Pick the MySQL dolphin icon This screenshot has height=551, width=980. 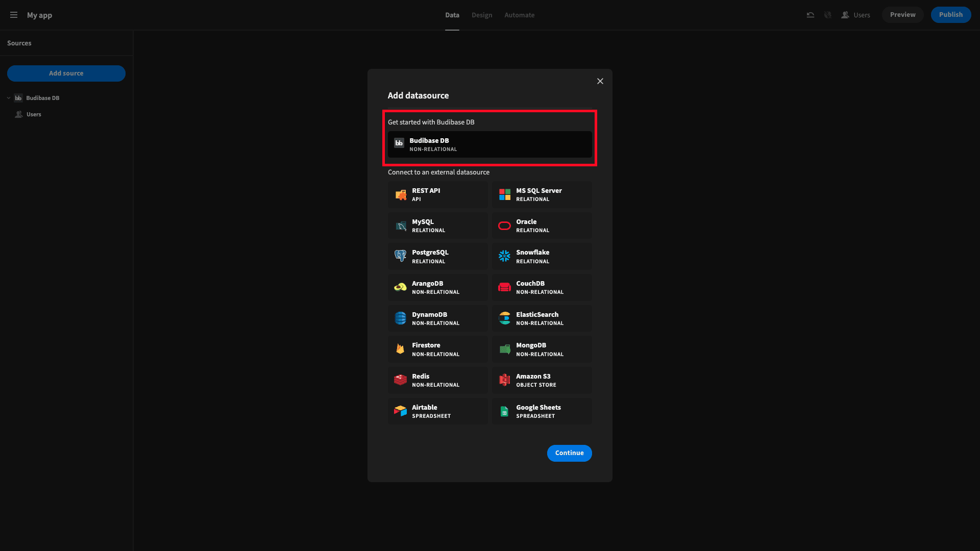[x=401, y=226]
